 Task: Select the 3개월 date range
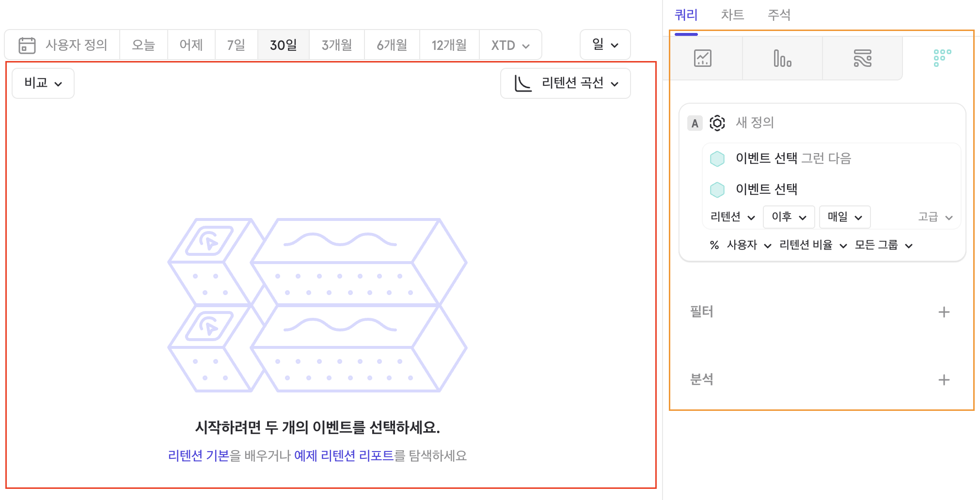coord(336,45)
